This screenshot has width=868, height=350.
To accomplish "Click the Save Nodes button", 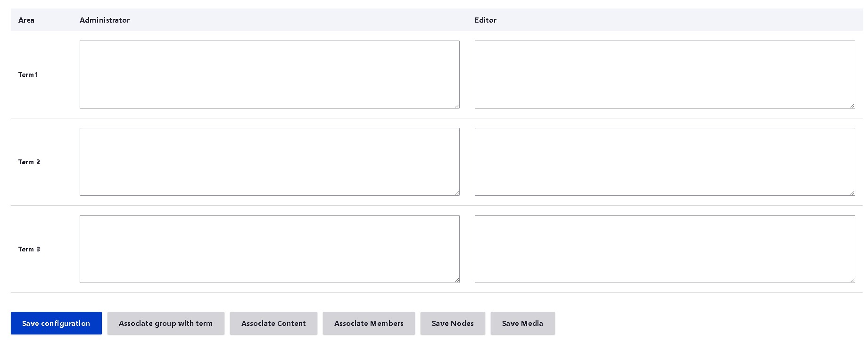I will [453, 323].
